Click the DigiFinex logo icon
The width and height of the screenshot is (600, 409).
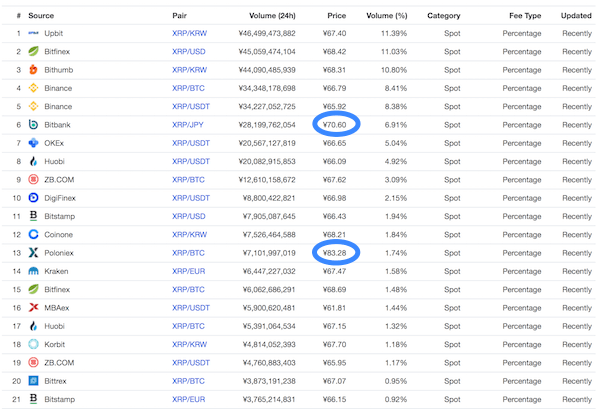pos(33,198)
